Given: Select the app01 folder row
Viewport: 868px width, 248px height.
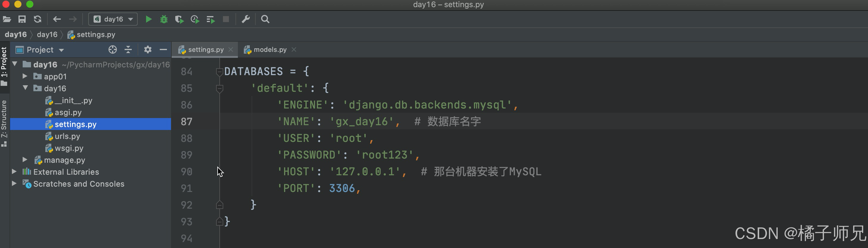Looking at the screenshot, I should (x=91, y=77).
